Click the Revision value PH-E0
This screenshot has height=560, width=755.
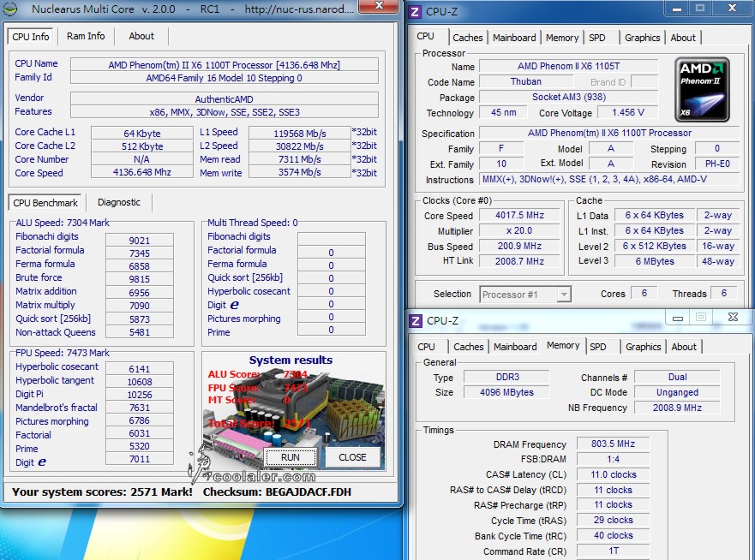[717, 164]
